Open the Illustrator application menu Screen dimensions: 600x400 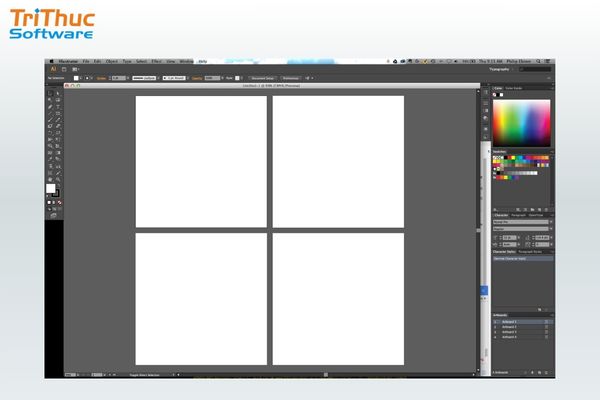tap(68, 61)
